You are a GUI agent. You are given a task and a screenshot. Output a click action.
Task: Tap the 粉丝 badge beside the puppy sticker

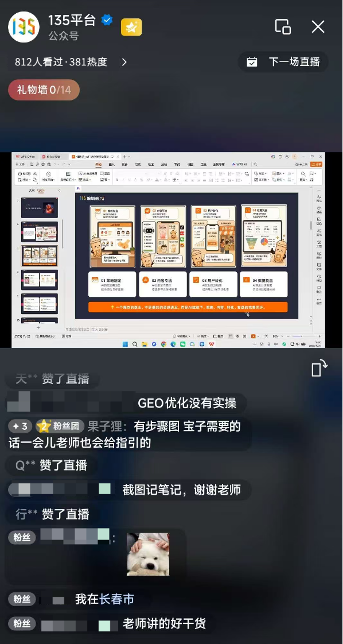click(x=22, y=538)
